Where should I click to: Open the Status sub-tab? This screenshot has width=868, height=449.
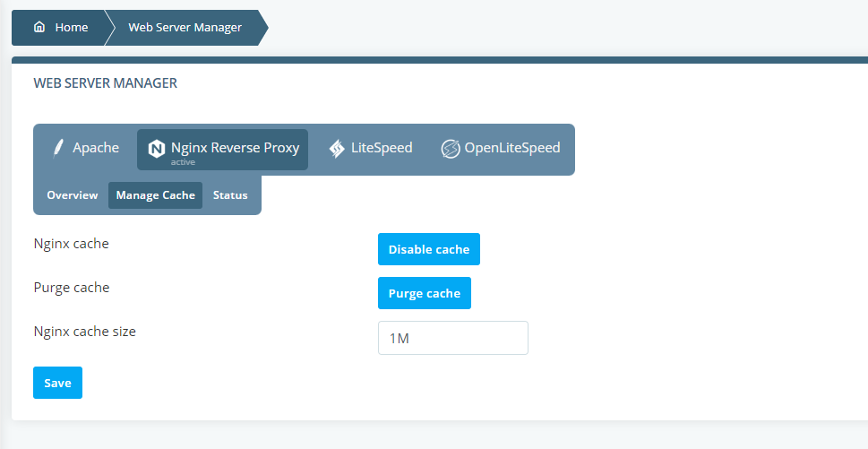pyautogui.click(x=230, y=195)
